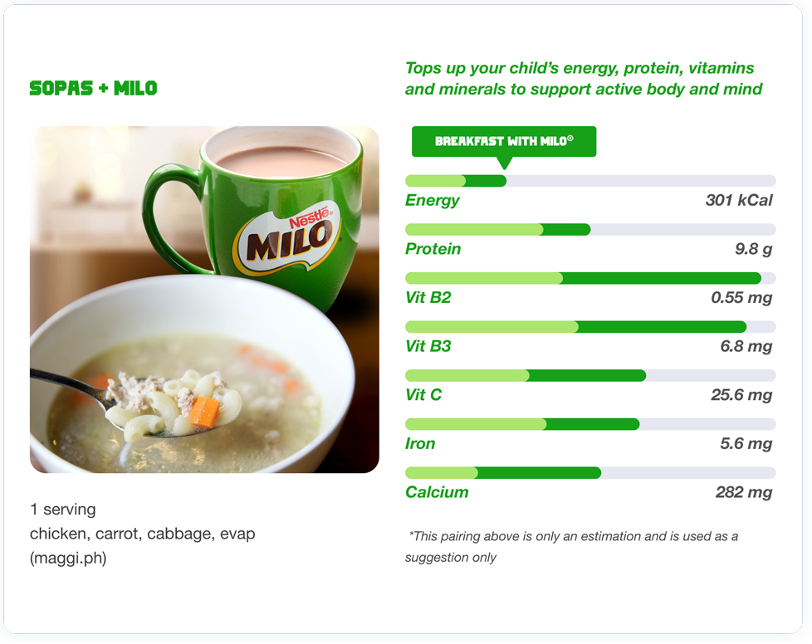Click the Vit C progress bar

pyautogui.click(x=590, y=375)
